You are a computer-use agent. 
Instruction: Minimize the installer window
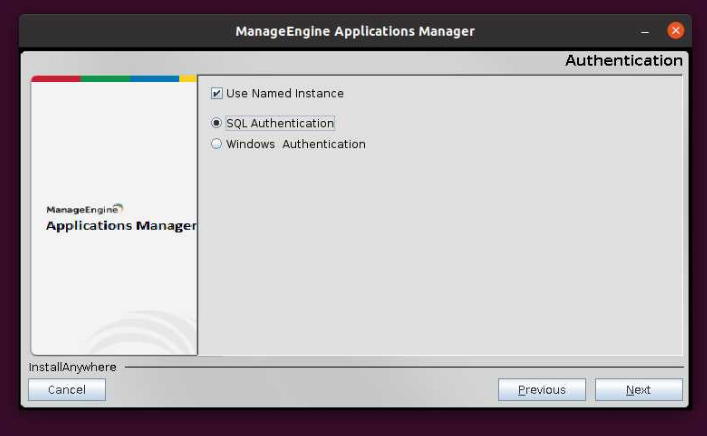(644, 31)
